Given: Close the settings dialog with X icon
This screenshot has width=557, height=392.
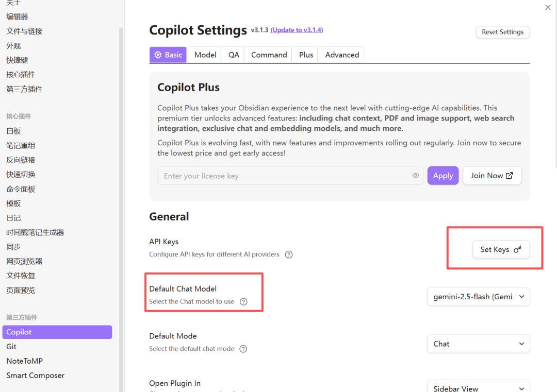Looking at the screenshot, I should 548,7.
